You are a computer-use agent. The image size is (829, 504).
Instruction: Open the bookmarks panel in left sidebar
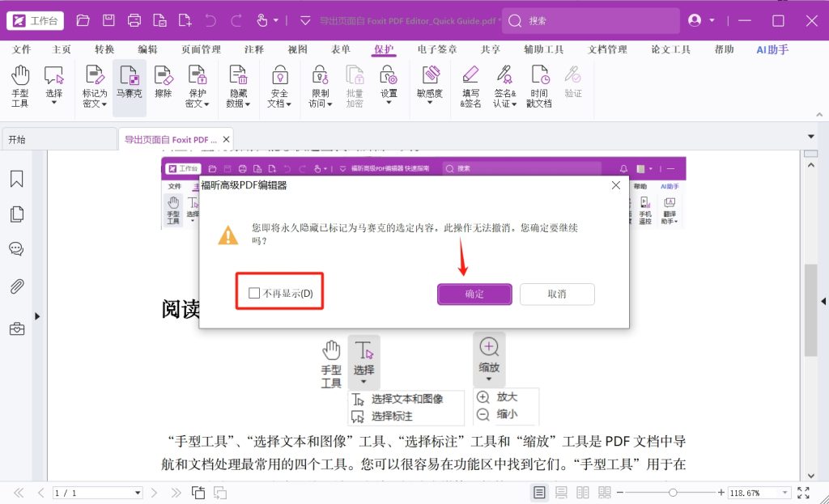click(16, 180)
